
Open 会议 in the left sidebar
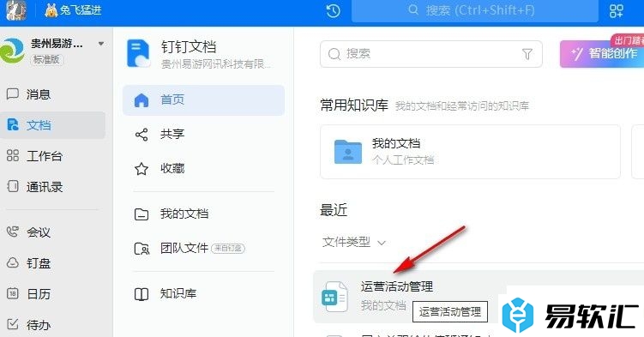(x=52, y=232)
